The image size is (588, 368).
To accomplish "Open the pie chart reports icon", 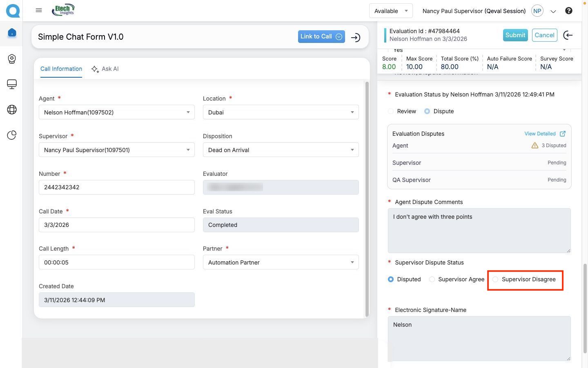I will (x=12, y=135).
